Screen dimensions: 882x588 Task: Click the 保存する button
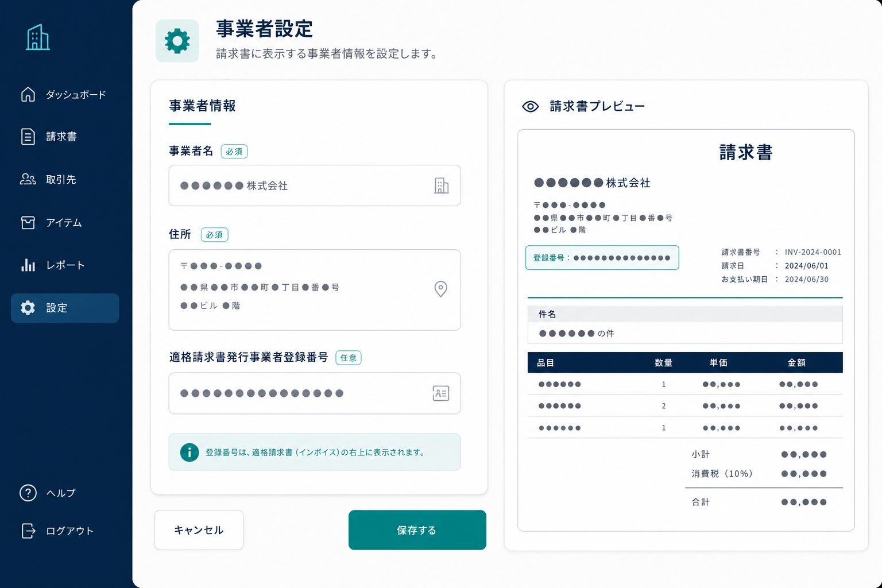click(417, 530)
